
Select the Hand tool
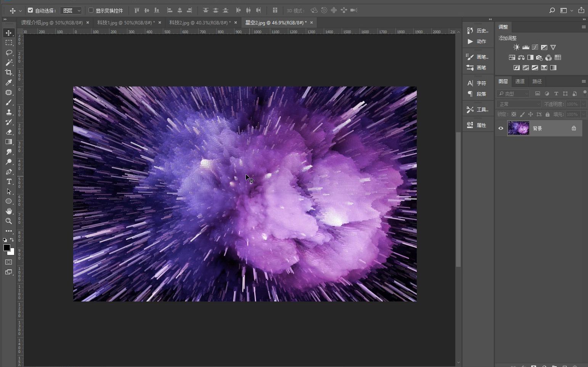tap(9, 211)
